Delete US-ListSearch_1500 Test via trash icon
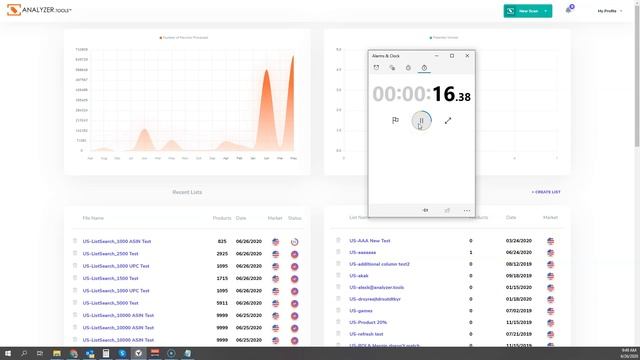 75,278
